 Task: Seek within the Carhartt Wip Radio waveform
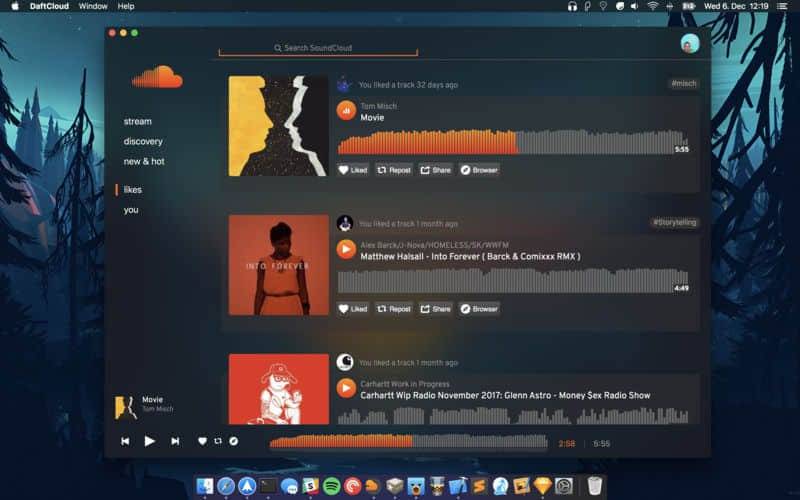(x=513, y=415)
